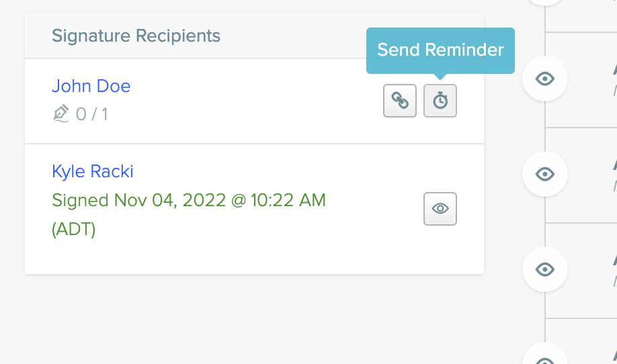Open timeline eye marker beside John Doe row
617x364 pixels.
coord(545,79)
